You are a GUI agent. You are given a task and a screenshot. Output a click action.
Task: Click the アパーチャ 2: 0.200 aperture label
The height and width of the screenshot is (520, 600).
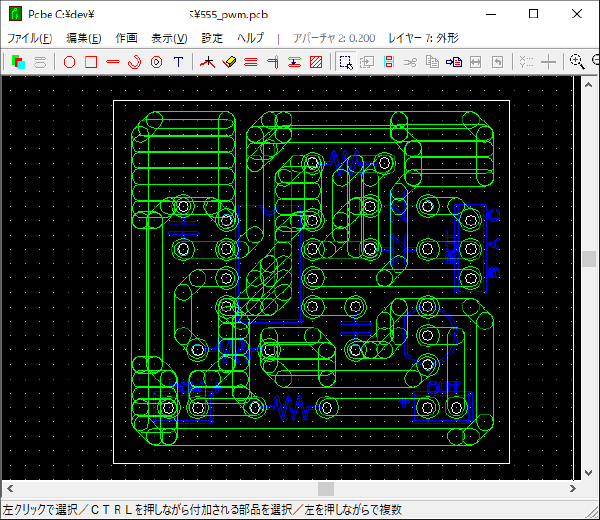click(334, 38)
